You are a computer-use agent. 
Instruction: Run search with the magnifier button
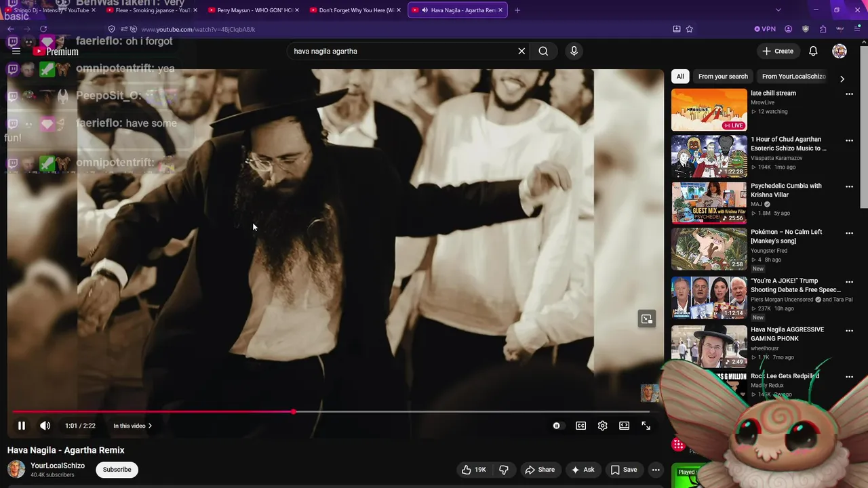543,51
